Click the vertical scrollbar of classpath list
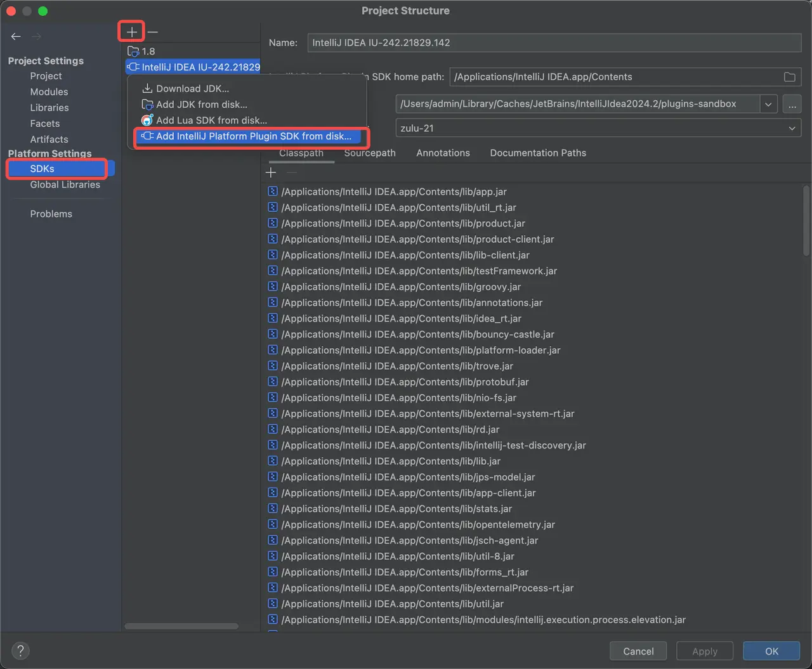 (x=806, y=220)
